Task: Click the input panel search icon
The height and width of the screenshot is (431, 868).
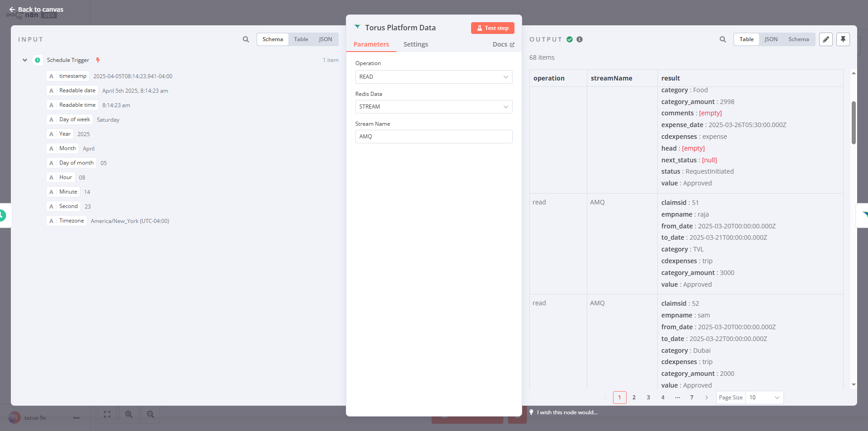Action: pyautogui.click(x=245, y=39)
